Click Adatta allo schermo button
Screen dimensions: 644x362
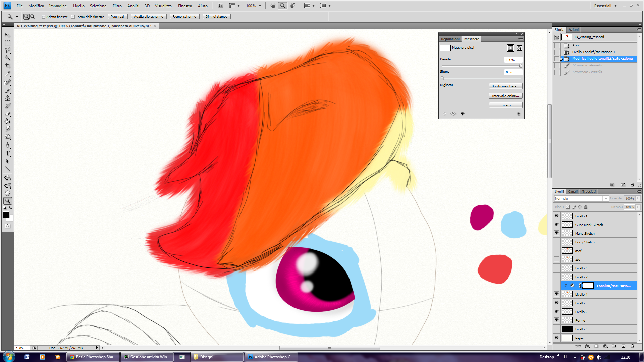[x=149, y=17]
